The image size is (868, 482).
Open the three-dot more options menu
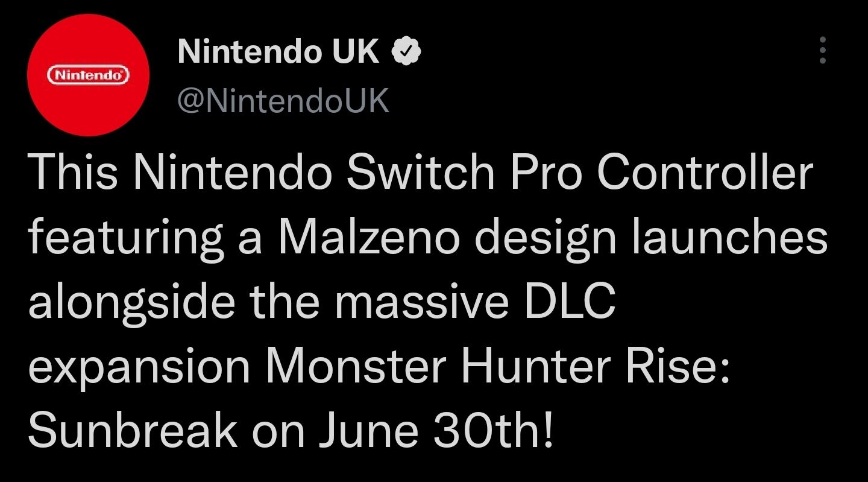point(822,51)
